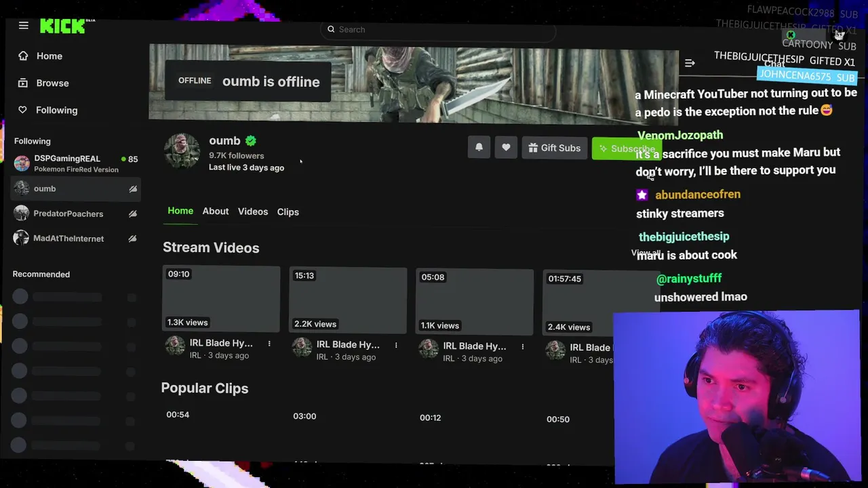Open options menu for 2.2K views video

[x=396, y=346]
